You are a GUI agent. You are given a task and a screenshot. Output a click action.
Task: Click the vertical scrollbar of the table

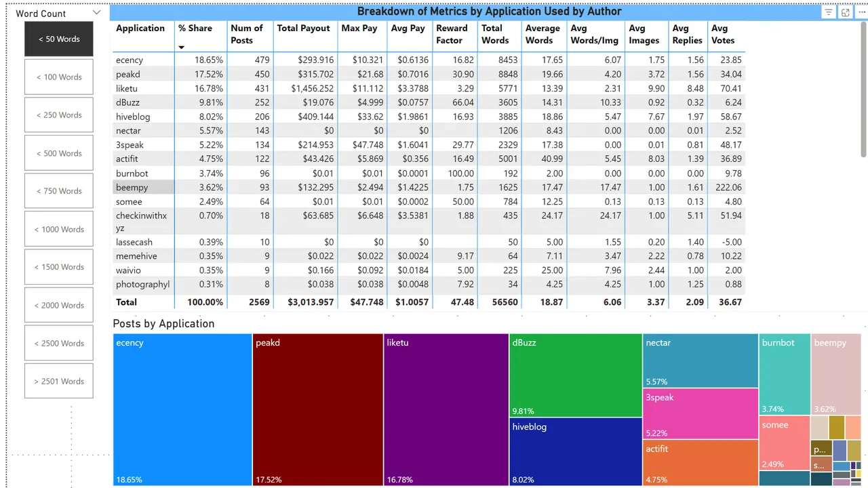tap(864, 88)
